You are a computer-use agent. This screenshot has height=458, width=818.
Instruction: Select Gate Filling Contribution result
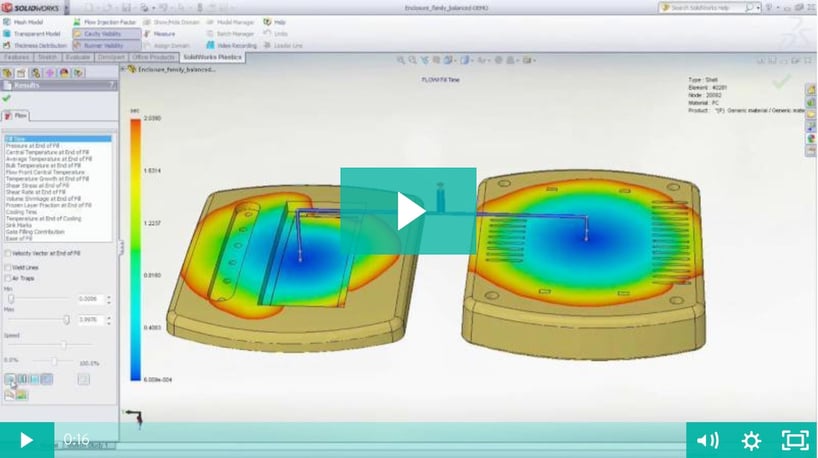coord(35,232)
